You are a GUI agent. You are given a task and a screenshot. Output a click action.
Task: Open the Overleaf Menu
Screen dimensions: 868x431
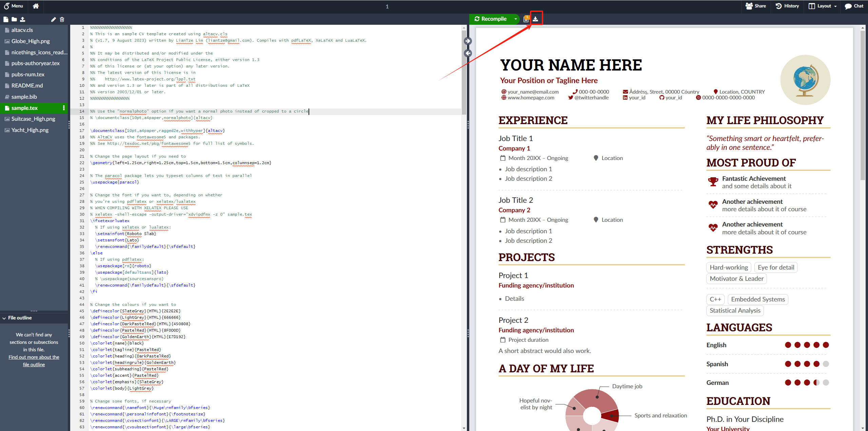(x=14, y=6)
